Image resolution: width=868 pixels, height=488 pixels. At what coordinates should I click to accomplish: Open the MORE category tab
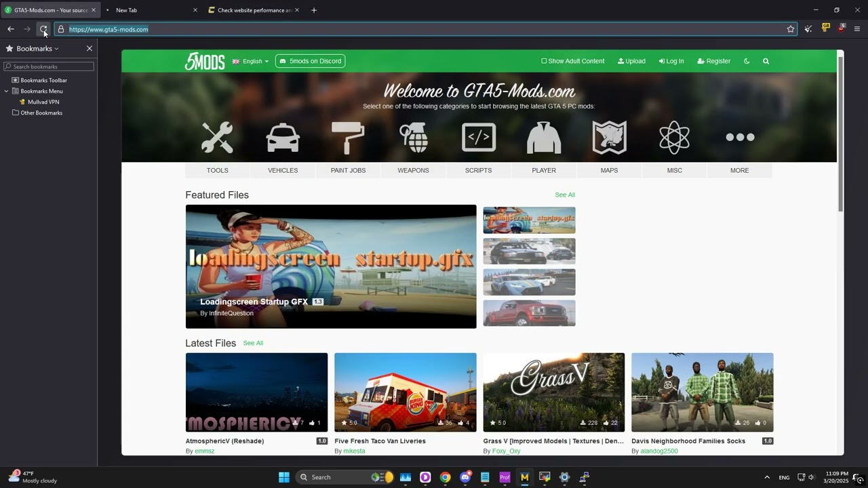pyautogui.click(x=740, y=170)
